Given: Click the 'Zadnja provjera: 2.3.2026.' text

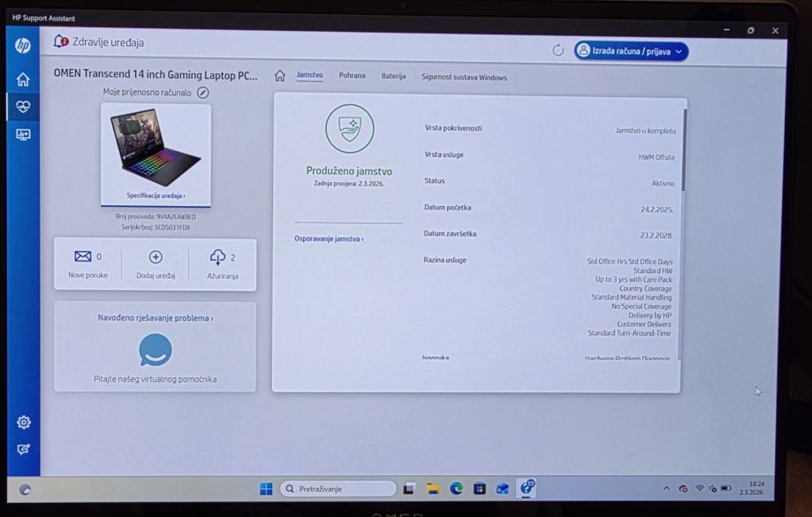Looking at the screenshot, I should tap(348, 184).
